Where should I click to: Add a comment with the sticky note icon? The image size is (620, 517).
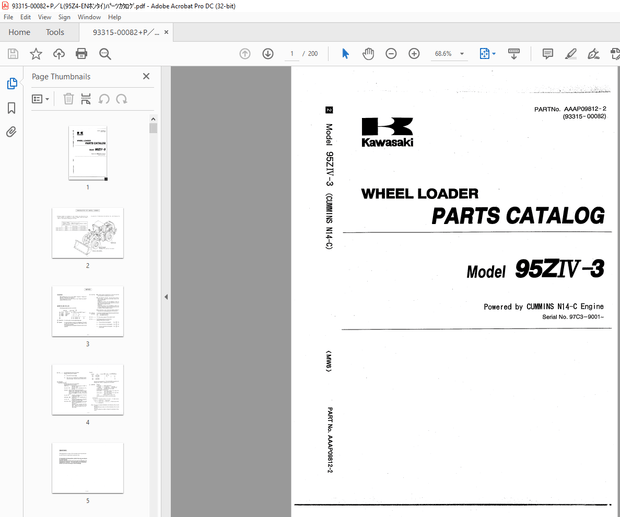548,53
